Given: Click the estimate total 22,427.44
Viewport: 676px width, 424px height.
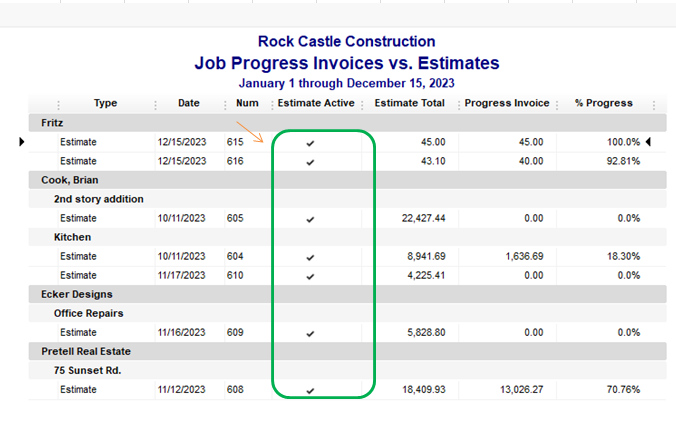Looking at the screenshot, I should click(x=423, y=218).
